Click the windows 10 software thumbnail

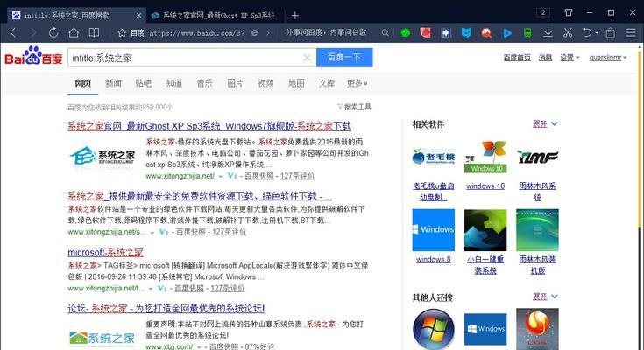coord(485,157)
